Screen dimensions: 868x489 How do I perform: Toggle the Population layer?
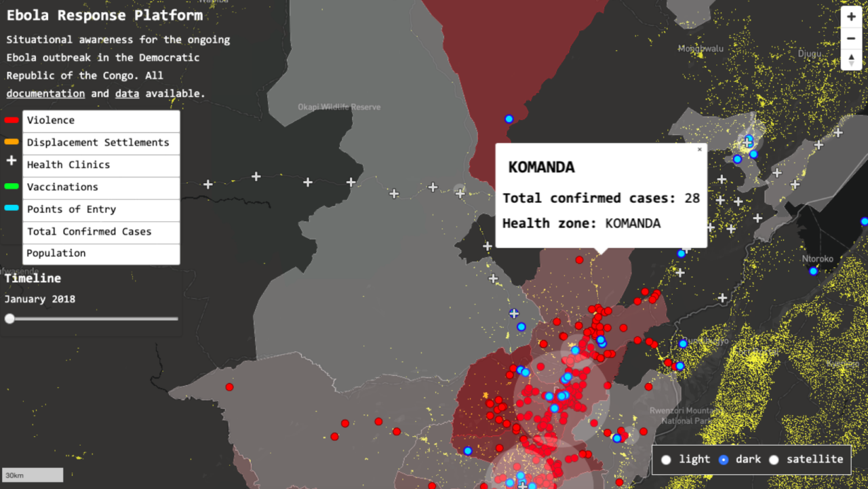click(101, 254)
